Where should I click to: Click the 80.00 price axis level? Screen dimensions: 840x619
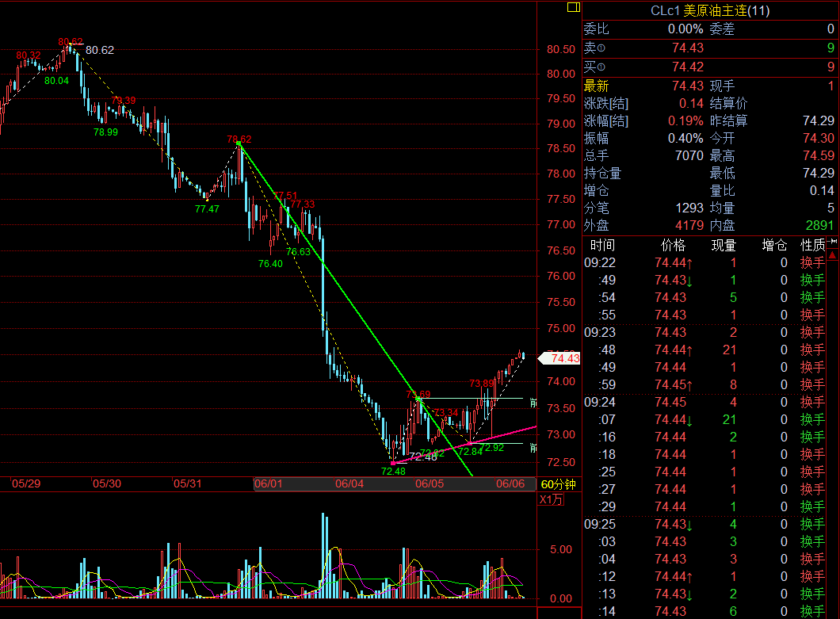pyautogui.click(x=561, y=74)
